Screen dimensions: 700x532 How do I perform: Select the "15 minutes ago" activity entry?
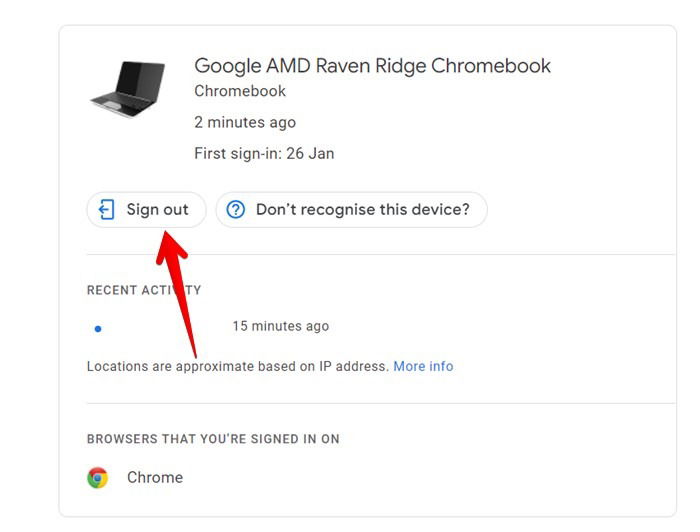pos(280,326)
